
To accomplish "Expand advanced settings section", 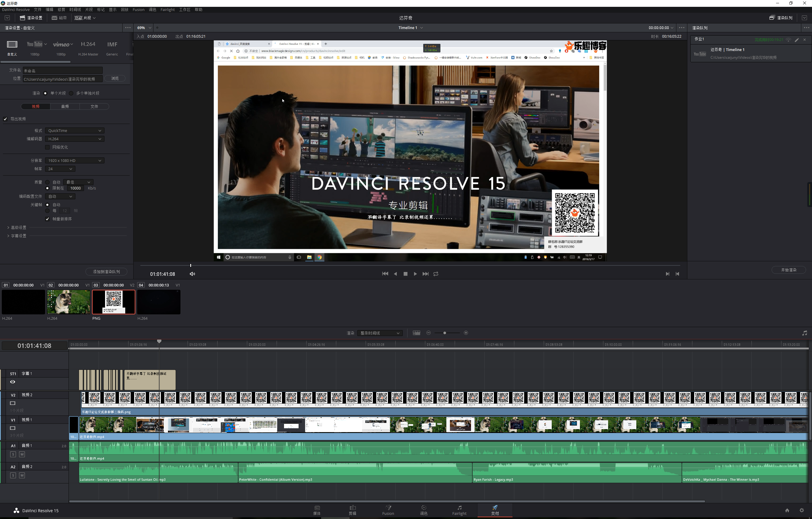I will click(x=17, y=228).
